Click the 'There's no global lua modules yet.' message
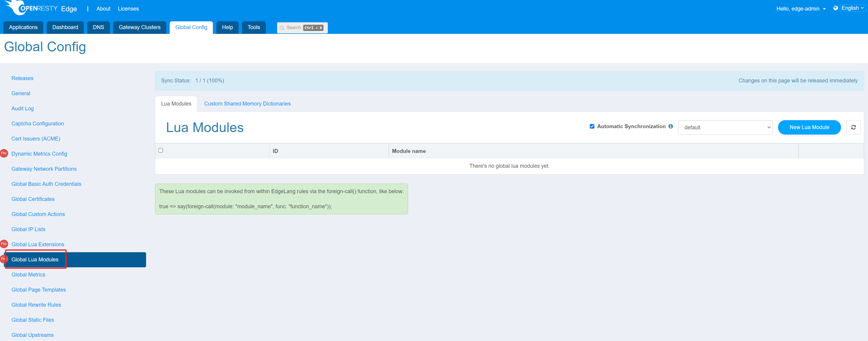 [x=509, y=166]
